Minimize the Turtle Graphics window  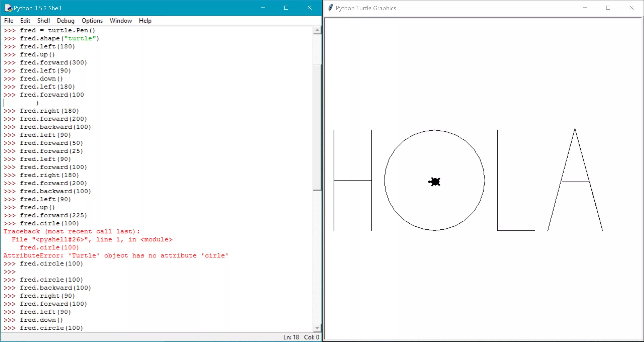click(x=585, y=8)
